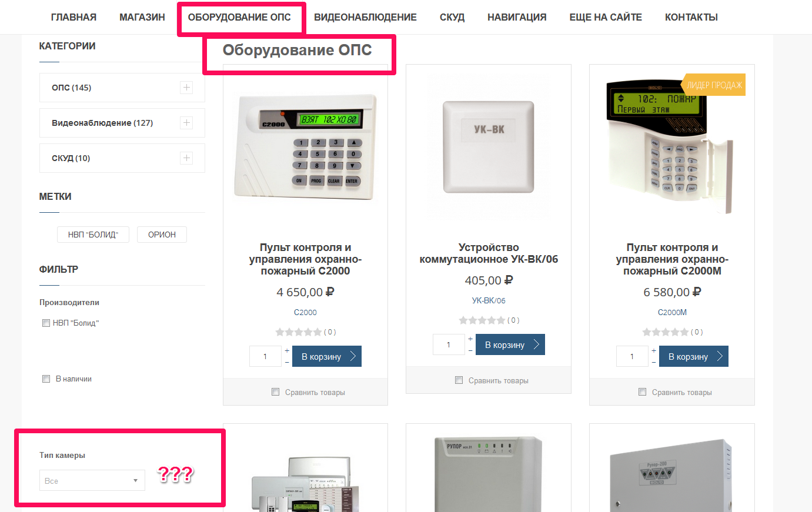The image size is (812, 512).
Task: Check the НВП "Болид" manufacturer filter
Action: [46, 323]
